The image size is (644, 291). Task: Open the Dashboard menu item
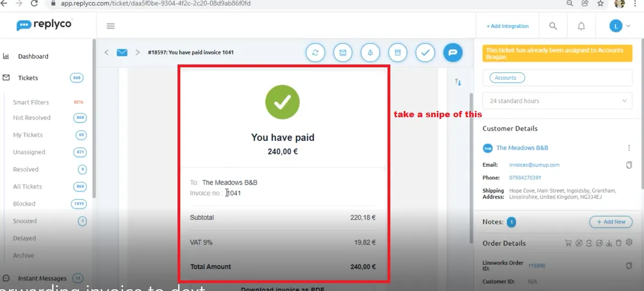[x=33, y=56]
